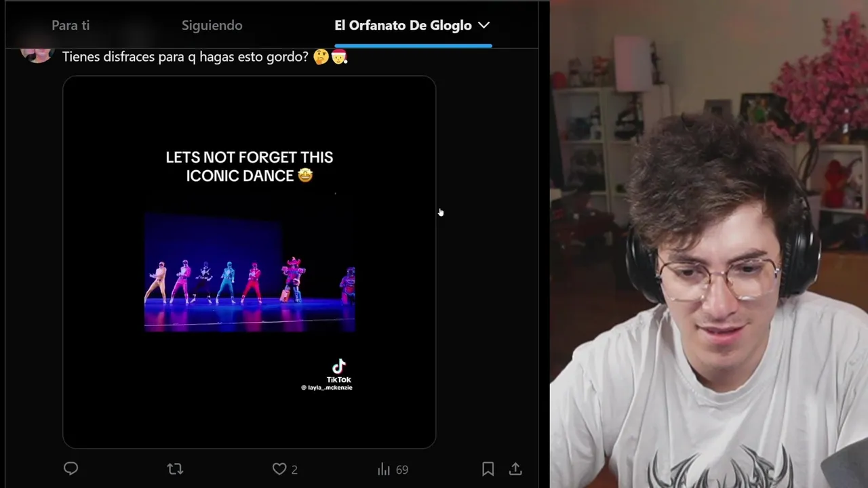The width and height of the screenshot is (868, 488).
Task: Select the El Orfanato De Gloglo tab
Action: pyautogui.click(x=403, y=25)
